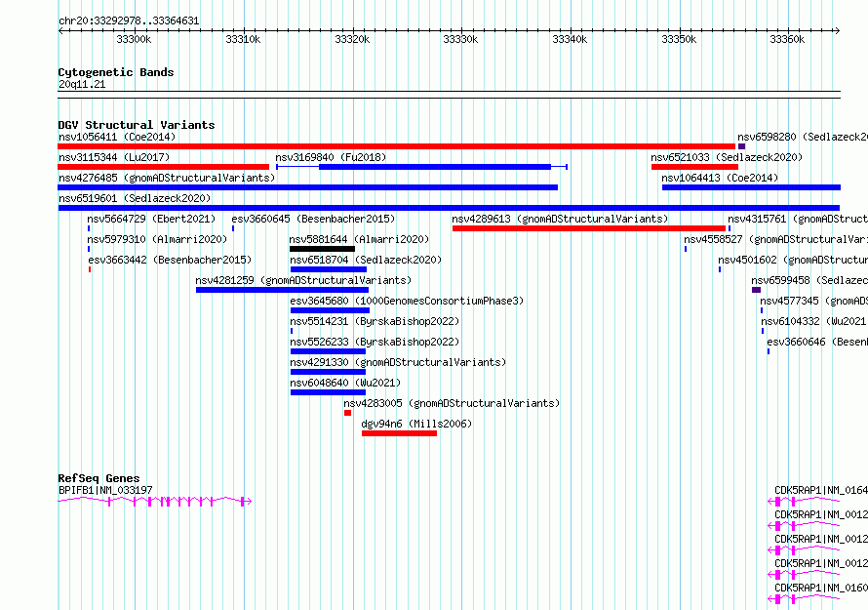The height and width of the screenshot is (610, 868).
Task: Click the nsv6599458 variant label
Action: (x=809, y=280)
